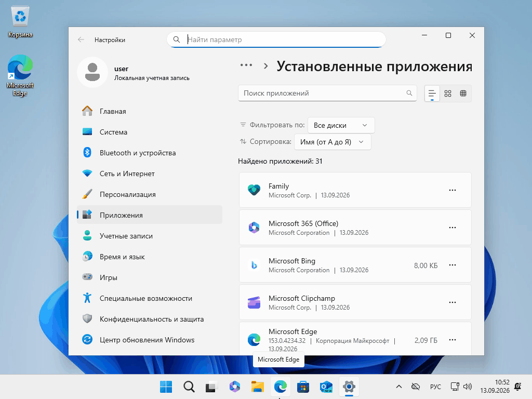The width and height of the screenshot is (532, 399).
Task: Switch the РУС input language indicator
Action: pos(435,387)
